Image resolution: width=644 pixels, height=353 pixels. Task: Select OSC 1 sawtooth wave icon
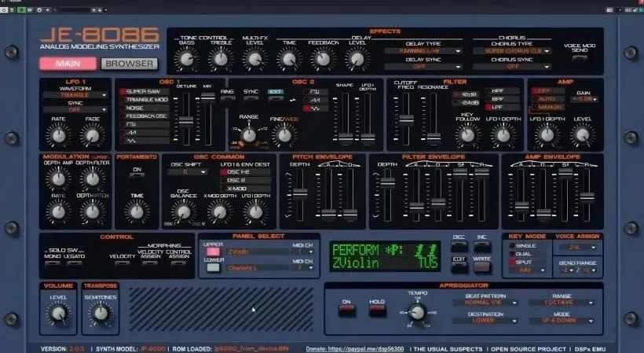point(145,132)
